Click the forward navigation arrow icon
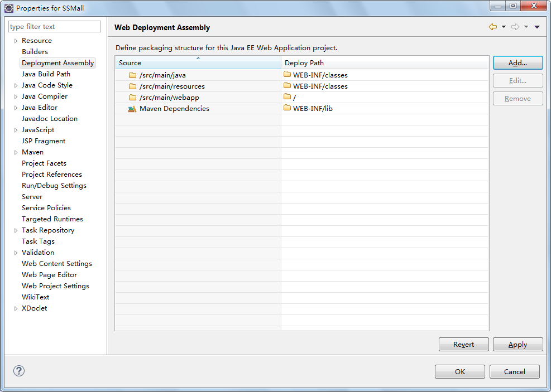This screenshot has width=551, height=392. click(x=515, y=27)
